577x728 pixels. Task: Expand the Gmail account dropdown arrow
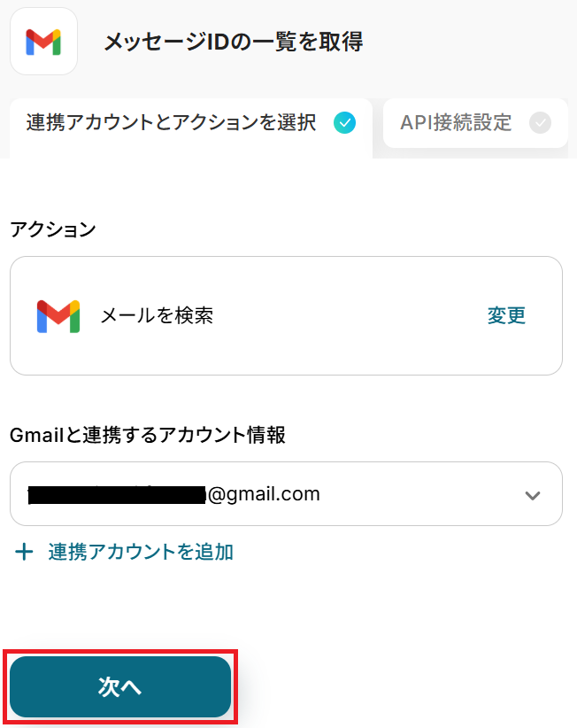point(532,495)
